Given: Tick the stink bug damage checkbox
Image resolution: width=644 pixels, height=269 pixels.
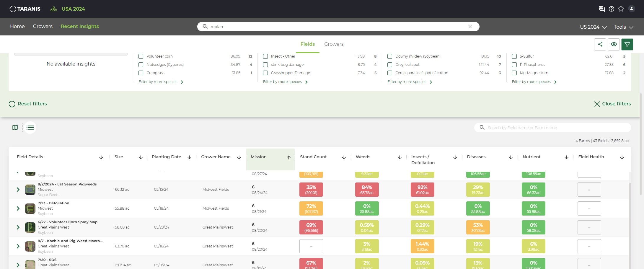Looking at the screenshot, I should point(265,65).
